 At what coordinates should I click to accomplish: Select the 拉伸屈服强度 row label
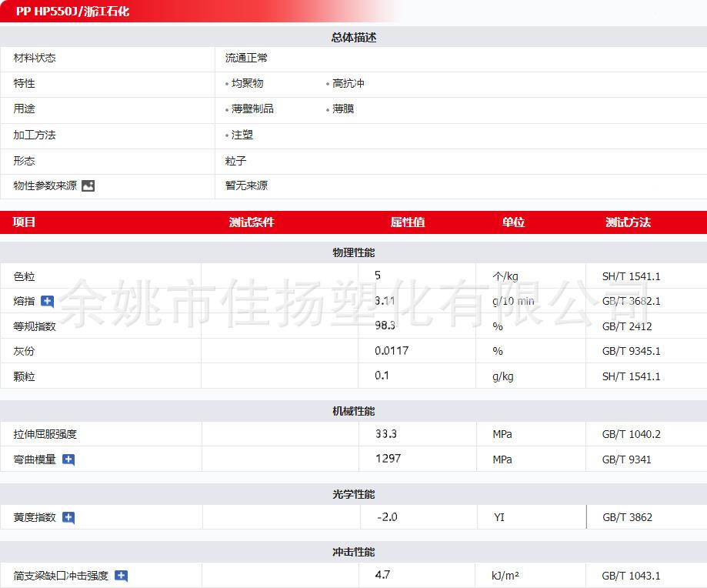tap(45, 434)
